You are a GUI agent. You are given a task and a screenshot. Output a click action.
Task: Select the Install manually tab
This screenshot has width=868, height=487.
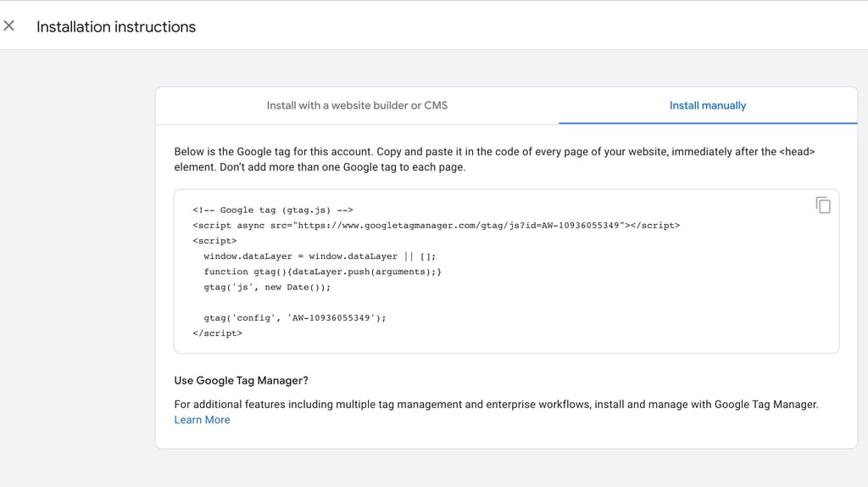tap(707, 105)
